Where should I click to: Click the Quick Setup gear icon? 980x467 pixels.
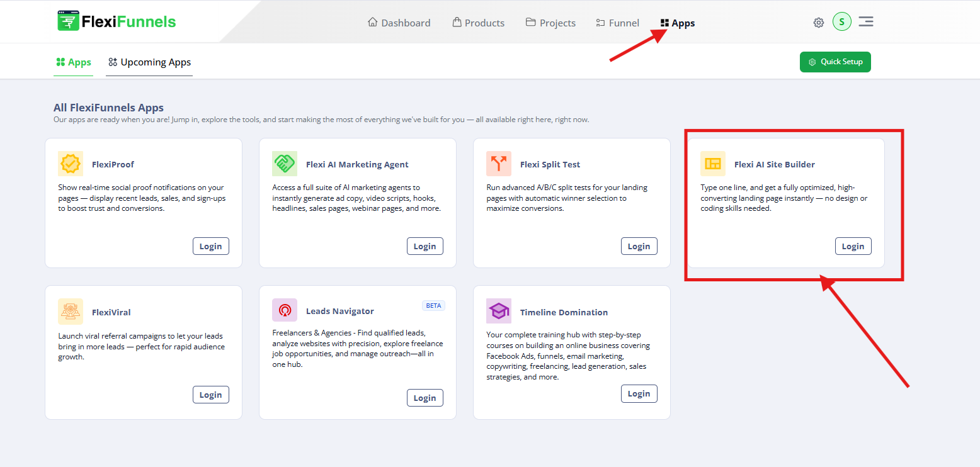point(812,62)
